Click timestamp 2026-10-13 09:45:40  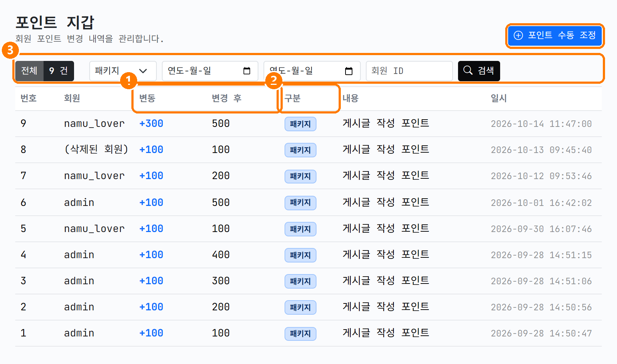coord(541,150)
